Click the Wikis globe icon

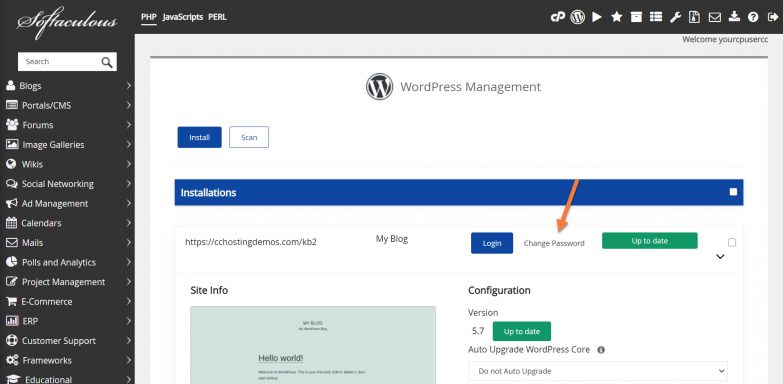click(11, 164)
